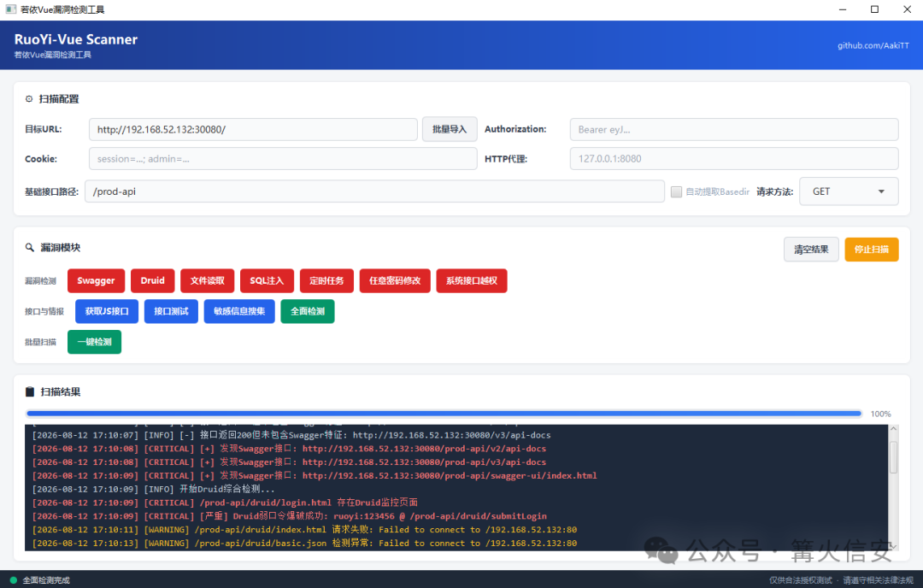The width and height of the screenshot is (923, 588).
Task: Click the RuoYi-Vue Scanner title
Action: pyautogui.click(x=76, y=39)
